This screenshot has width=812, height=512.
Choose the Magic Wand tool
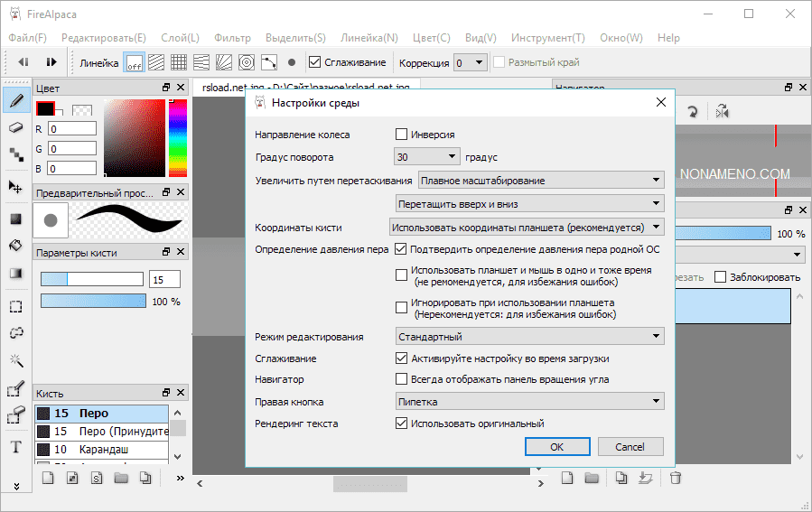pos(15,360)
